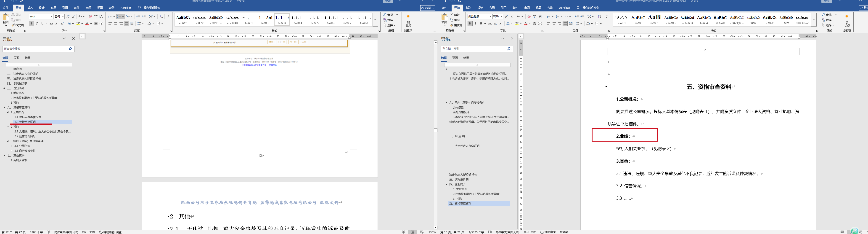The width and height of the screenshot is (868, 234).
Task: Save the document in left Word window
Action: [5, 1]
